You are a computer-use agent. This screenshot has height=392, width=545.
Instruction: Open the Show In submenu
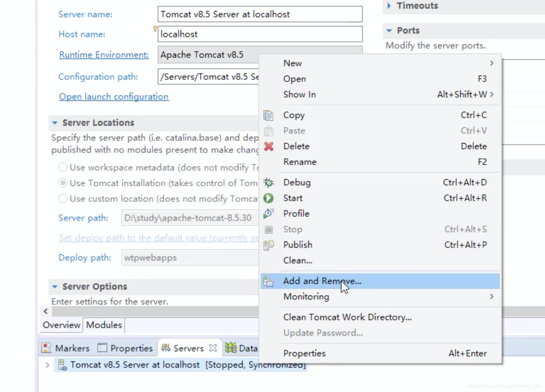380,94
